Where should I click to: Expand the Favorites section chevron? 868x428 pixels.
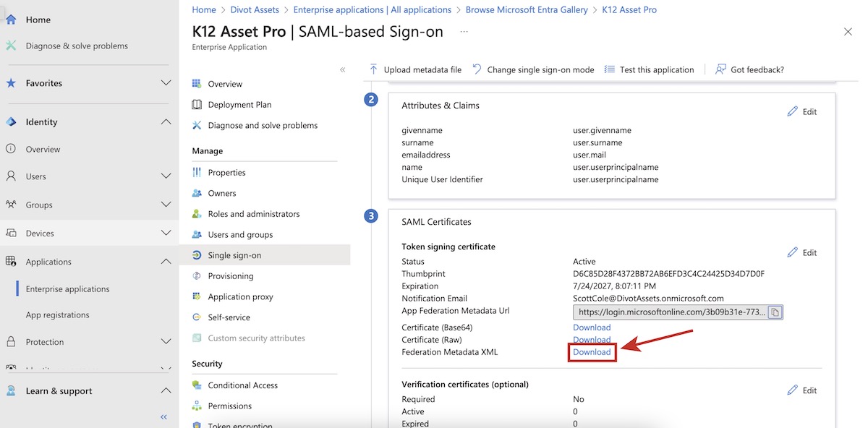[166, 83]
